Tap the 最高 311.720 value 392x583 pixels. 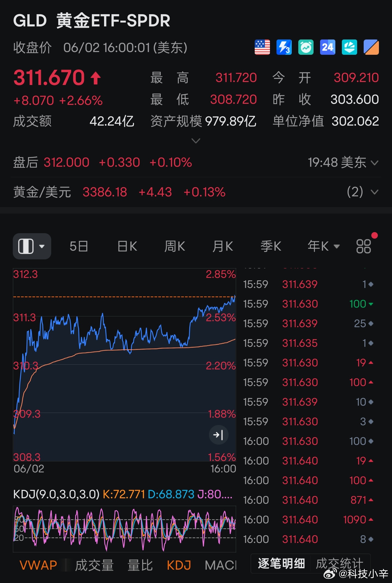[236, 78]
